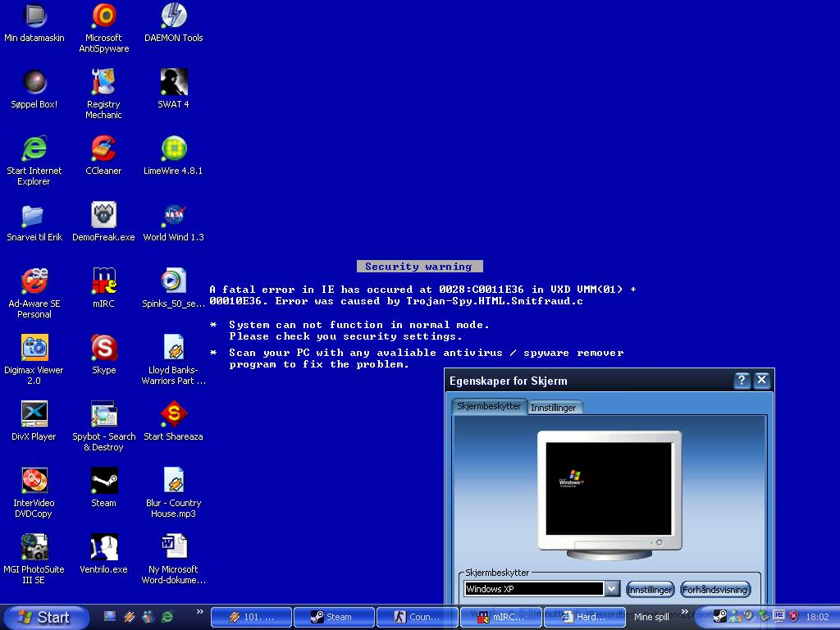Expand quick launch overflow chevron
The height and width of the screenshot is (630, 840).
click(x=200, y=612)
